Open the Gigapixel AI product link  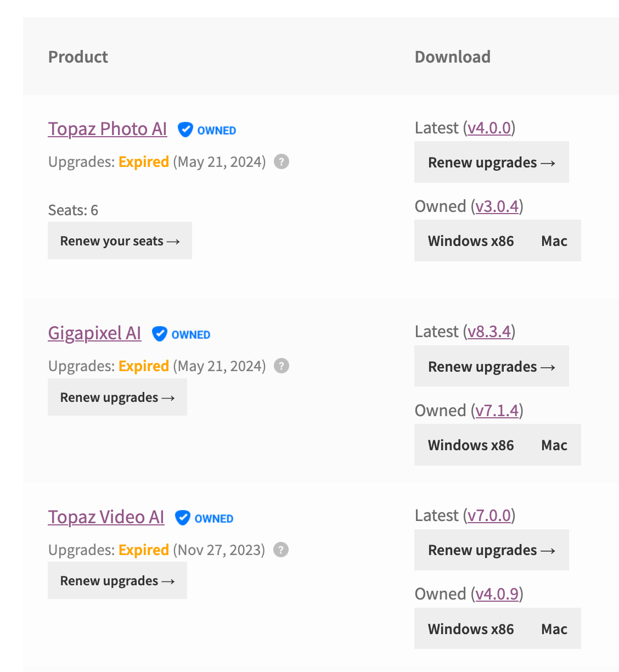click(94, 333)
